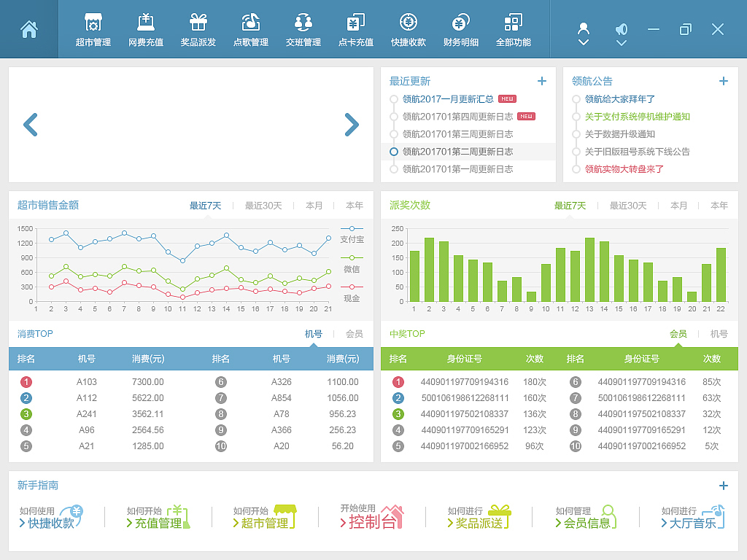
Task: Select 本月 tab in 超市销售金额
Action: pos(314,206)
